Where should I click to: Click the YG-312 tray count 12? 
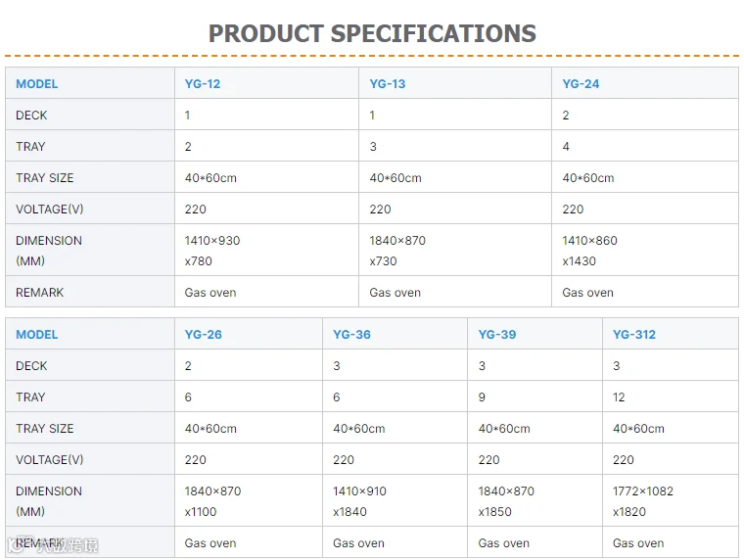[619, 397]
